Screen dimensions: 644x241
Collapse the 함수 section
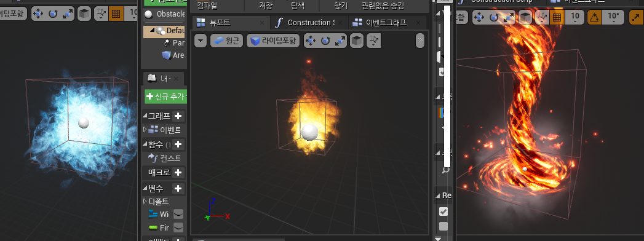coord(145,144)
